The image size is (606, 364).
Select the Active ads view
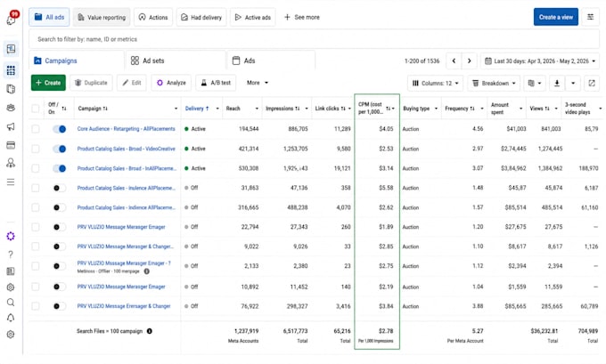point(253,17)
